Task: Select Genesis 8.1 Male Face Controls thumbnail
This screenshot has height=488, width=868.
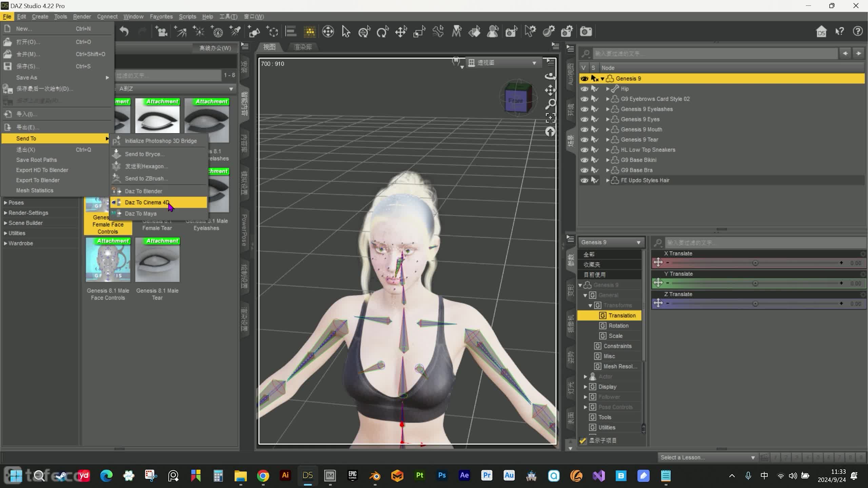Action: [108, 260]
